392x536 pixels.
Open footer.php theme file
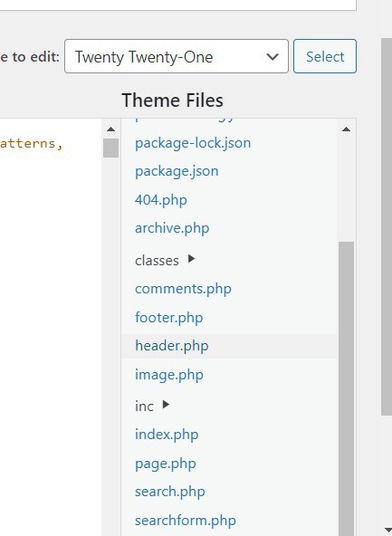point(168,318)
